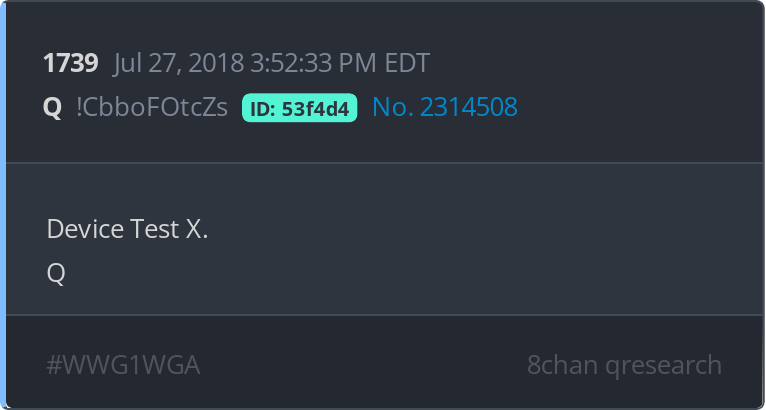Screen dimensions: 766x410
Task: Click the divider line below the header
Action: click(x=384, y=162)
